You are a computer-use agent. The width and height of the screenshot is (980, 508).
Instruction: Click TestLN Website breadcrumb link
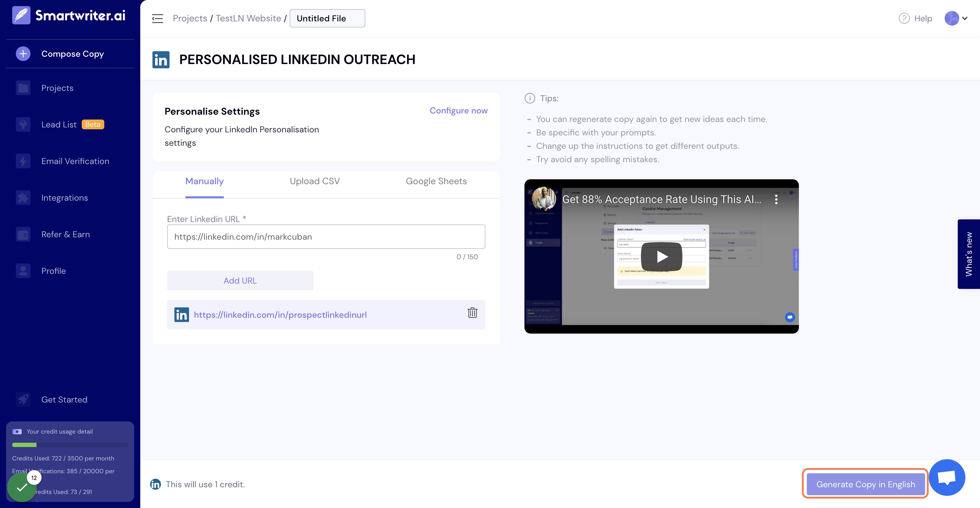tap(248, 18)
